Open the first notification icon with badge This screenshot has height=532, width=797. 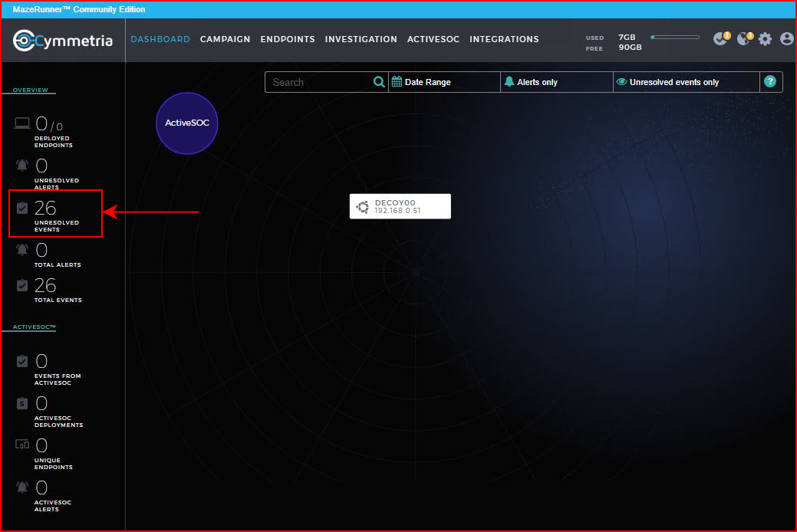tap(721, 38)
